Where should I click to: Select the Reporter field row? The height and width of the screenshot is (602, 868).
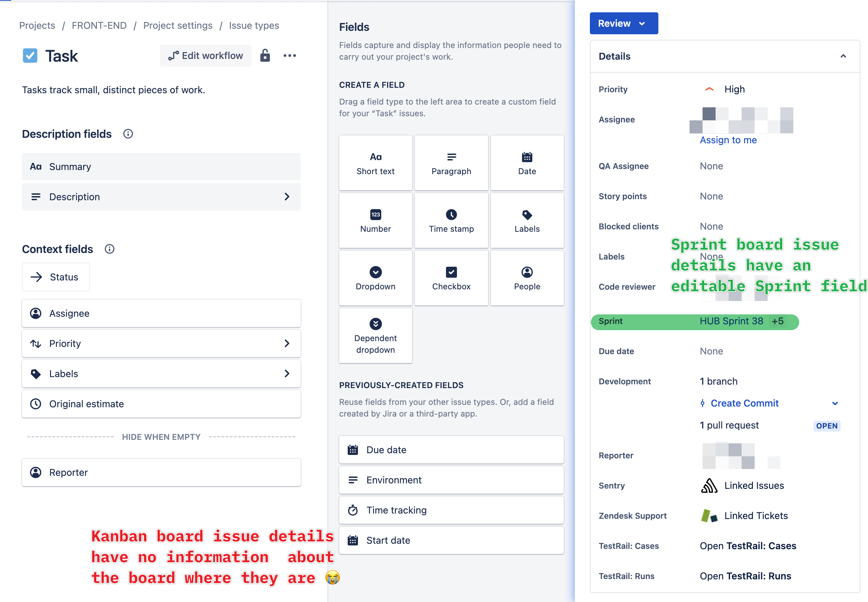[161, 473]
